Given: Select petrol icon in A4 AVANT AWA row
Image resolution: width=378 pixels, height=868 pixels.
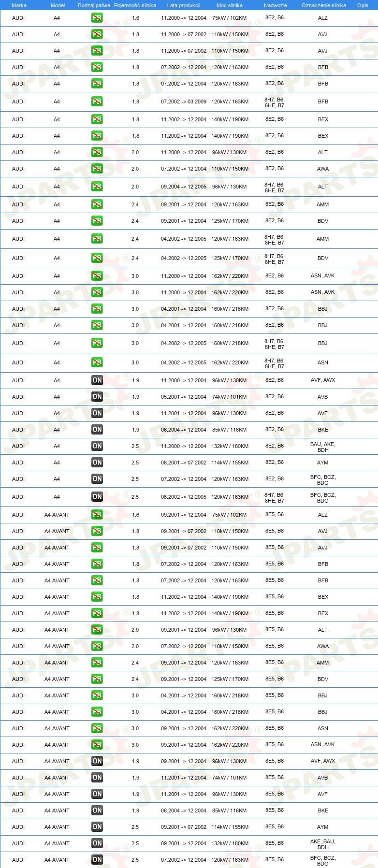Looking at the screenshot, I should coord(97,646).
